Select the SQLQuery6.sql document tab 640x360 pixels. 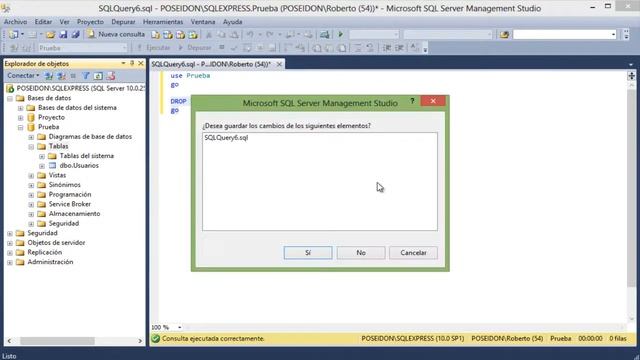[211, 64]
